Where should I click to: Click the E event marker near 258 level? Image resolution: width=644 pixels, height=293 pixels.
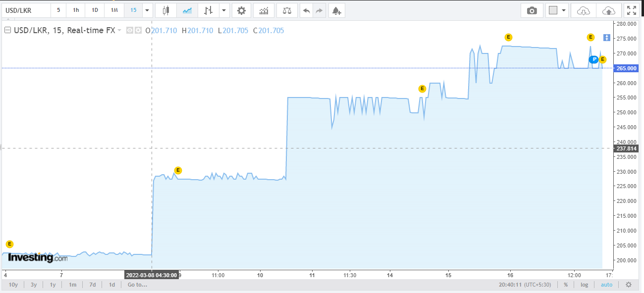point(422,89)
